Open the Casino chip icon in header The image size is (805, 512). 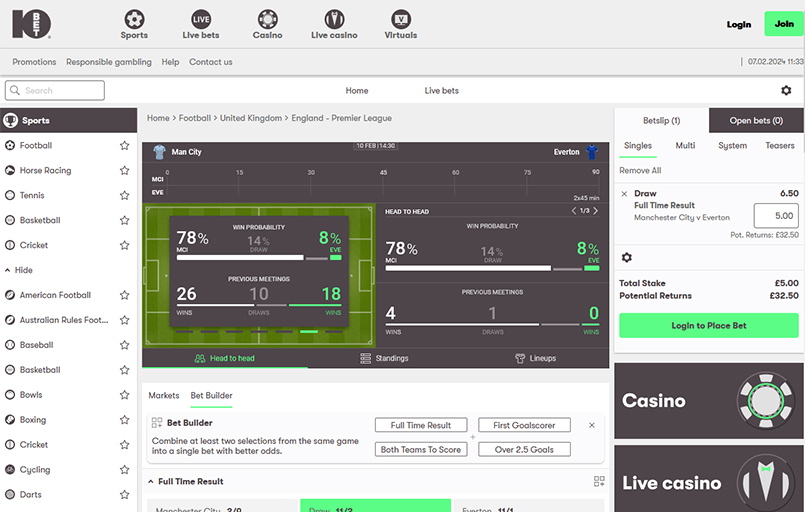[x=267, y=20]
